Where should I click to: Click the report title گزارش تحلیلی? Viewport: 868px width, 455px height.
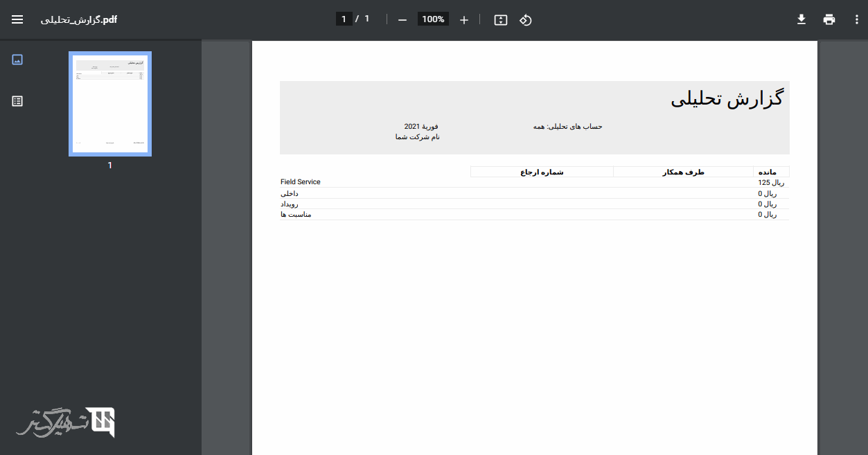click(x=727, y=99)
